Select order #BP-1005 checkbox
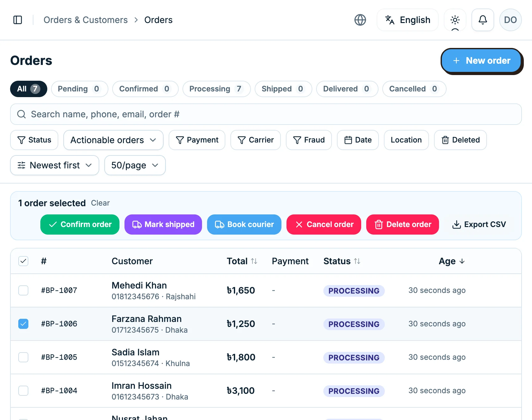This screenshot has width=532, height=420. click(23, 357)
